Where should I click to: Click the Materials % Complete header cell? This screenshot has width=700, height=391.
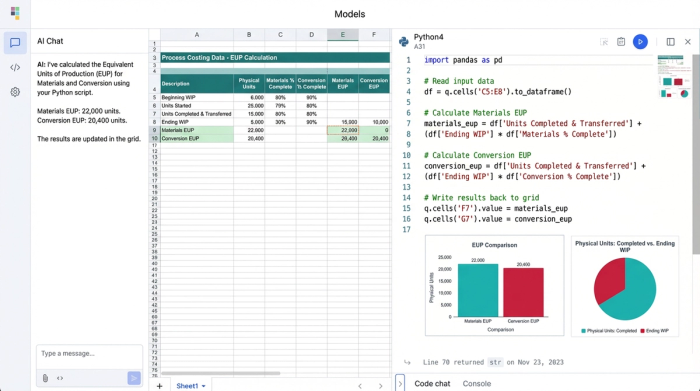pyautogui.click(x=280, y=83)
